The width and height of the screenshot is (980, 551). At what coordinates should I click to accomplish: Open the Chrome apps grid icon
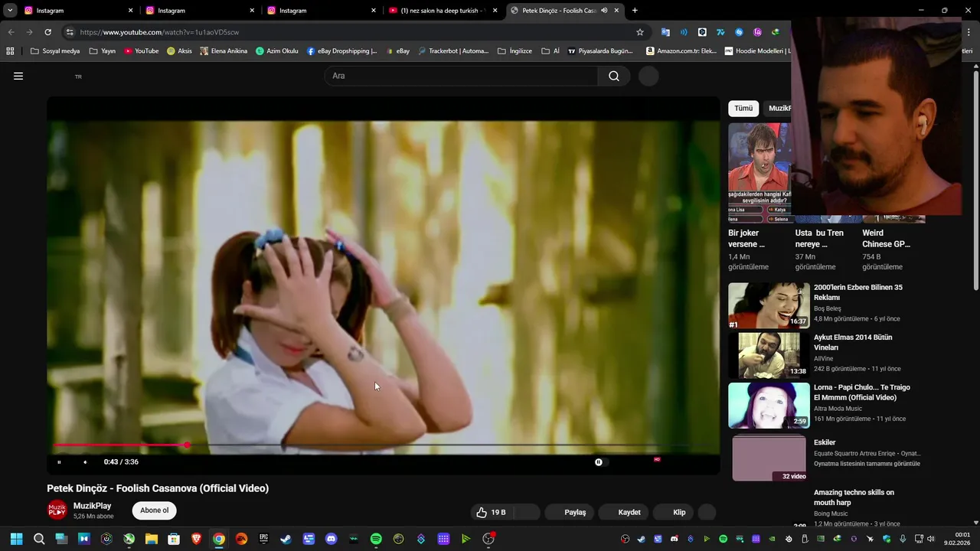10,51
